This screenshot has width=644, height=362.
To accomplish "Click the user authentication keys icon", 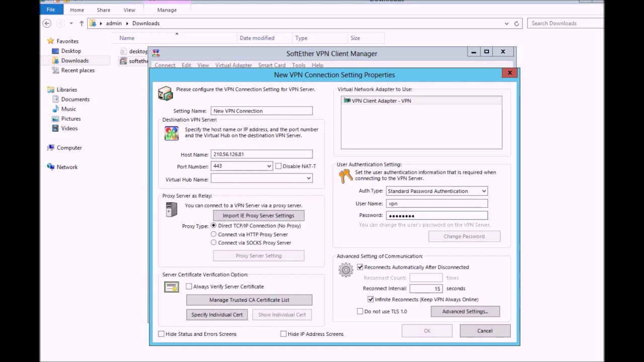I will (x=346, y=176).
